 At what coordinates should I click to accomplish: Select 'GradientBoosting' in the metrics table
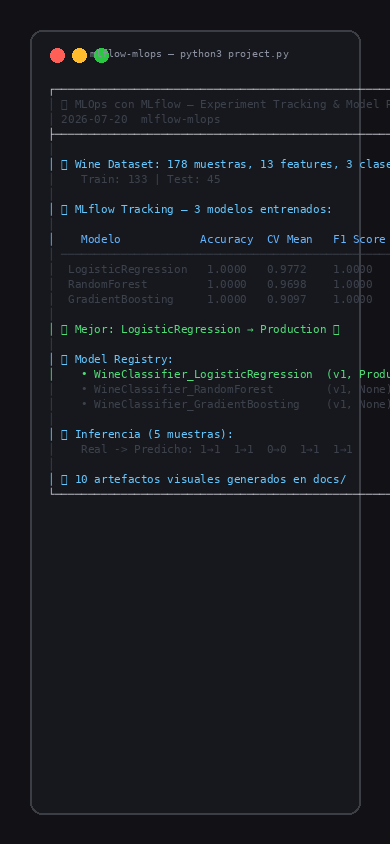(x=120, y=299)
